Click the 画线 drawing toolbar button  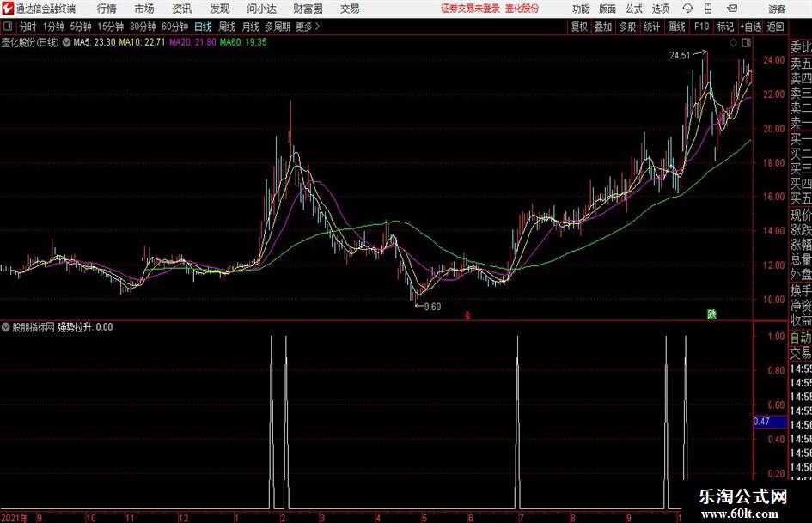(x=676, y=27)
